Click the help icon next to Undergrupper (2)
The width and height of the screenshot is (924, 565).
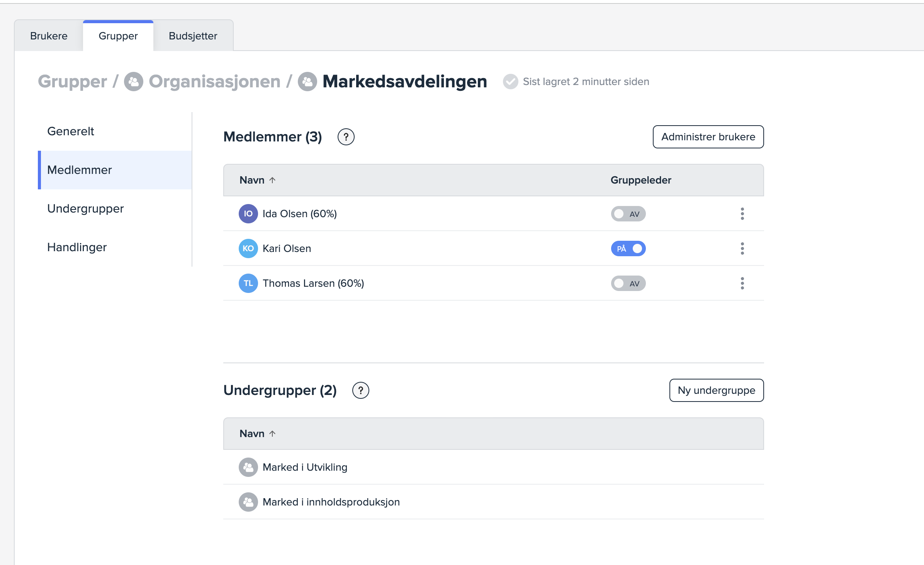[360, 390]
